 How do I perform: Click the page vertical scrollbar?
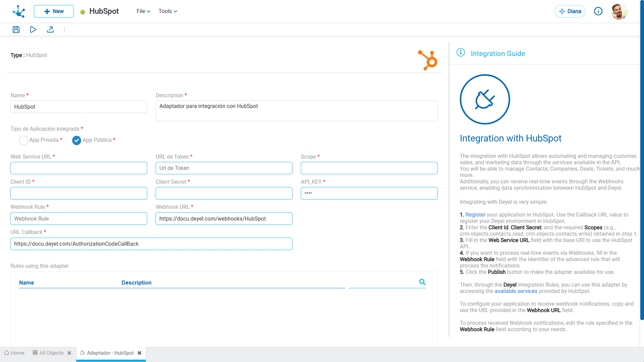coord(642,161)
